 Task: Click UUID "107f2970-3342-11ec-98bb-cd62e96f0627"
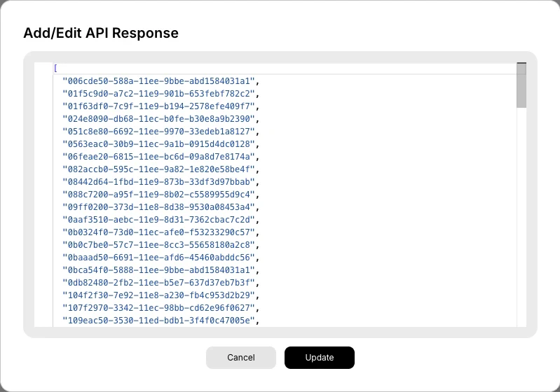coord(158,308)
